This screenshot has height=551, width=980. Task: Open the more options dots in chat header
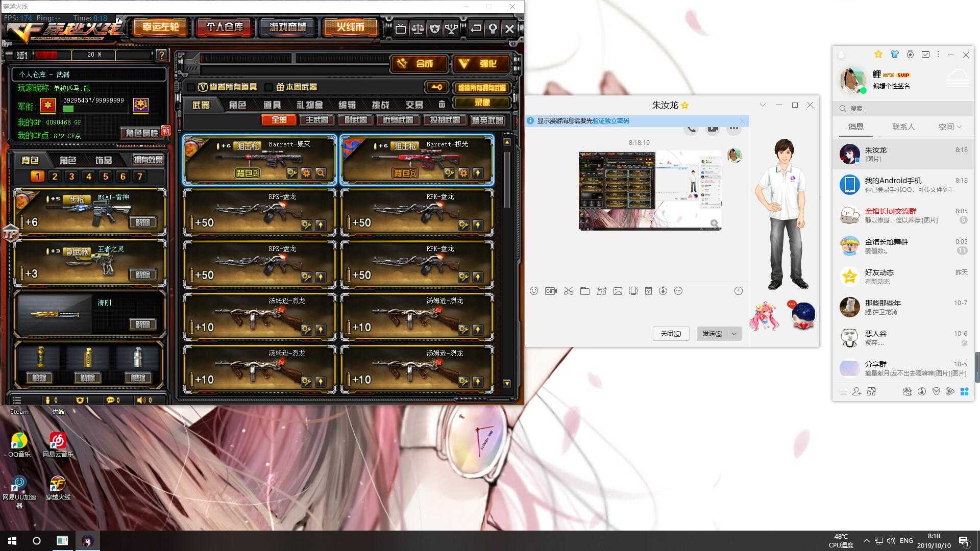[733, 129]
